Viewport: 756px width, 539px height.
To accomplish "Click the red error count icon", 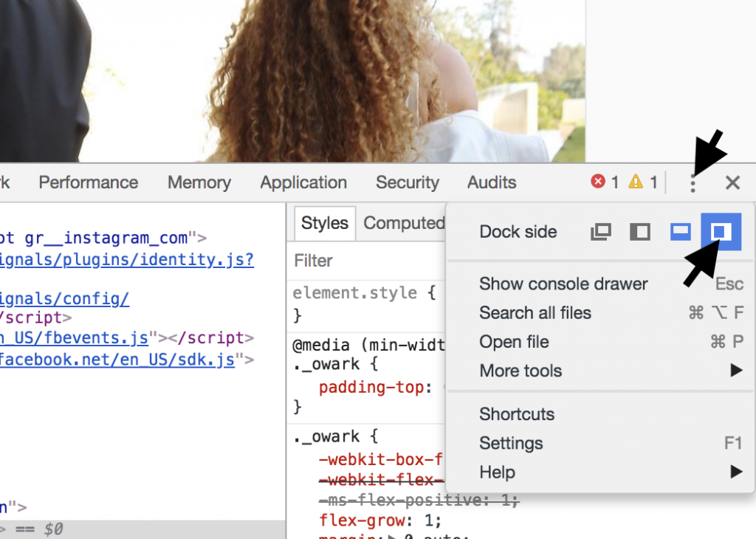I will pyautogui.click(x=598, y=182).
